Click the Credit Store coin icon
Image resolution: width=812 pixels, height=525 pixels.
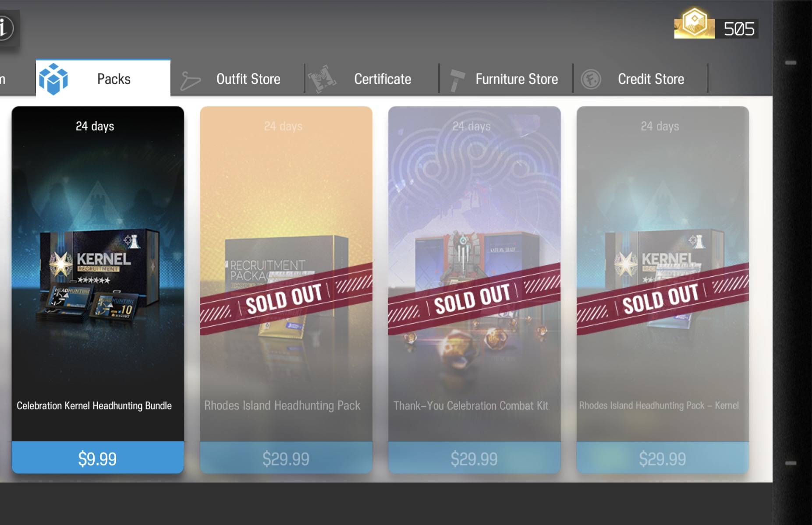pyautogui.click(x=591, y=80)
